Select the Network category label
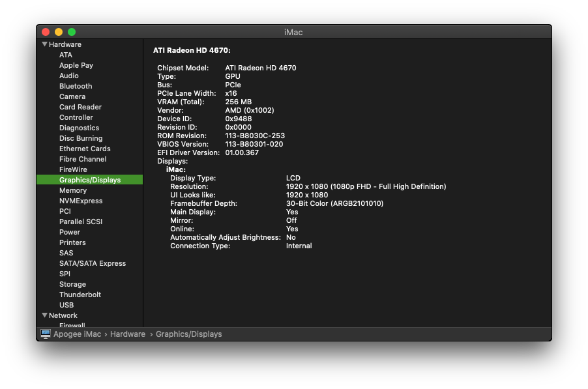 63,315
